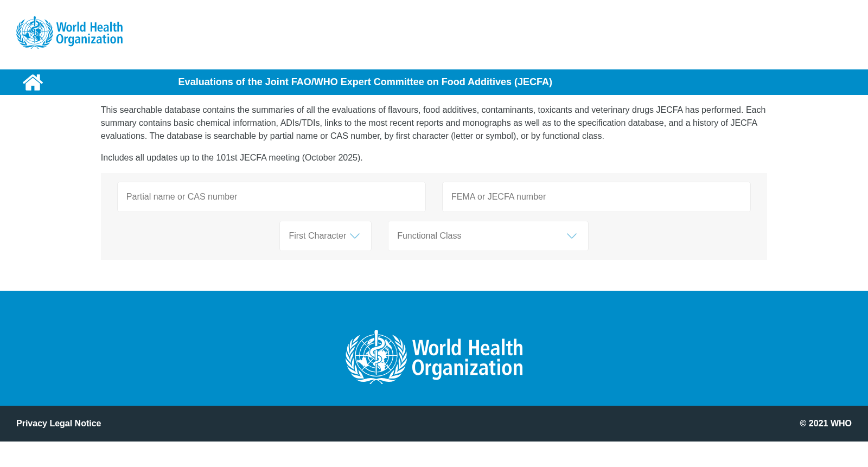
Task: Click the '© 2021 WHO' copyright text
Action: (x=826, y=423)
